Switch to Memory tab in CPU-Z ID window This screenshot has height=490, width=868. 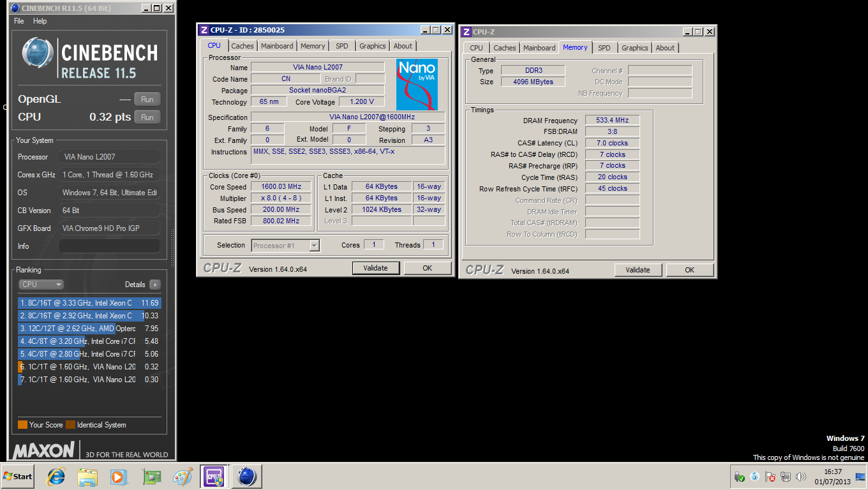click(x=313, y=46)
